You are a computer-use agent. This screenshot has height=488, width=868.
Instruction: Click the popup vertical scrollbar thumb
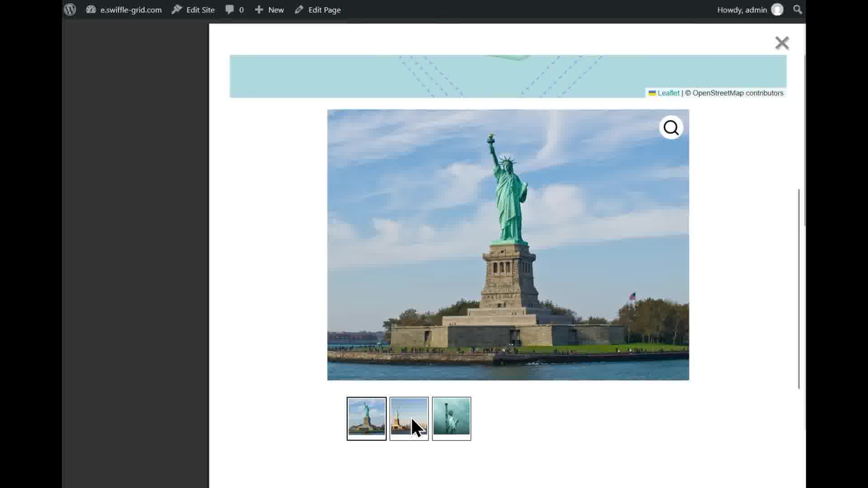tap(799, 288)
